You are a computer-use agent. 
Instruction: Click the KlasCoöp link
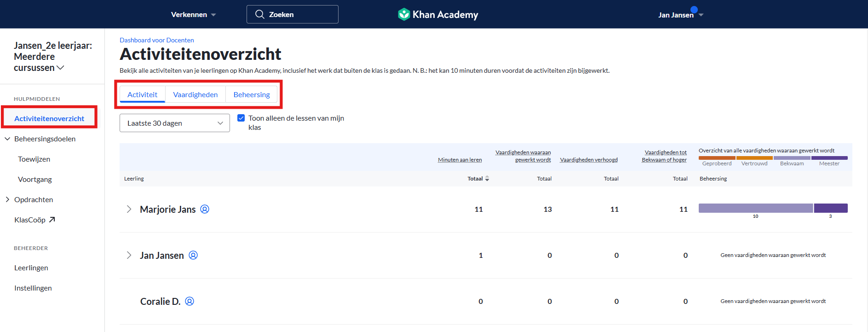click(30, 220)
